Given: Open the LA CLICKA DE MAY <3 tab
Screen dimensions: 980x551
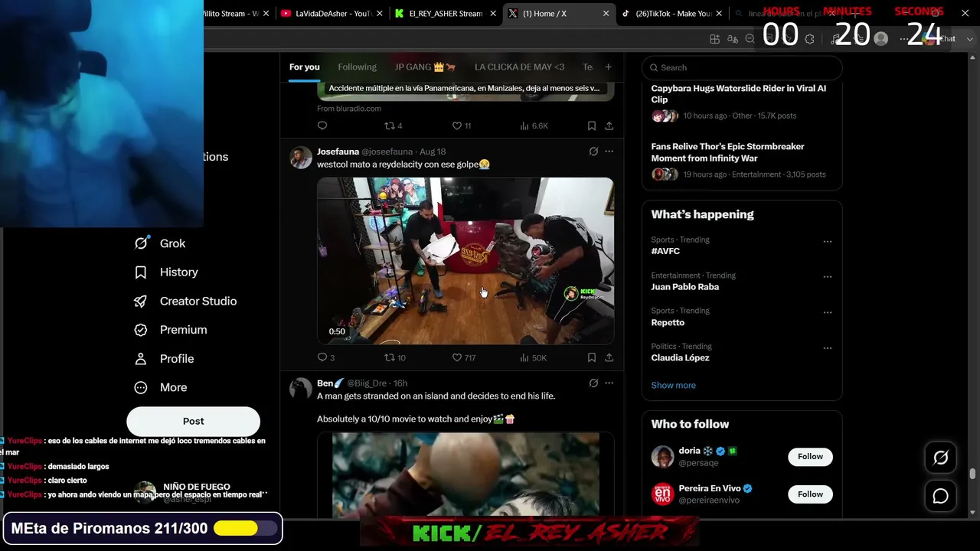Looking at the screenshot, I should 519,67.
